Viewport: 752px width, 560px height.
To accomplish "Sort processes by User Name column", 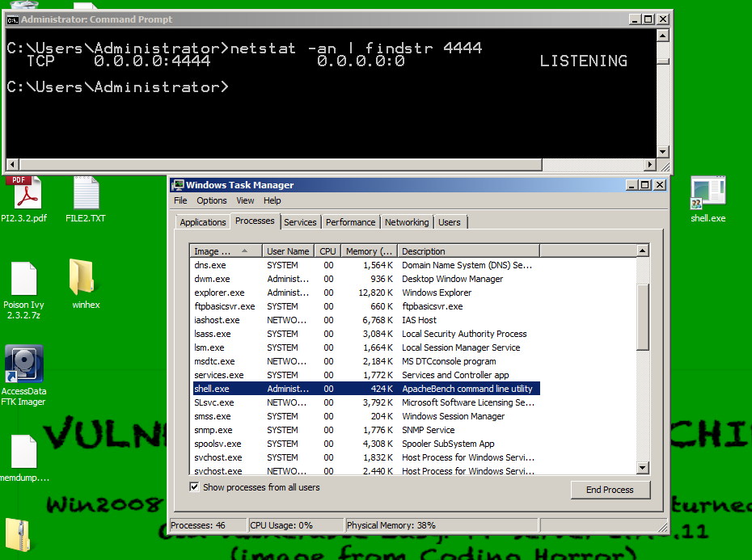I will 288,251.
